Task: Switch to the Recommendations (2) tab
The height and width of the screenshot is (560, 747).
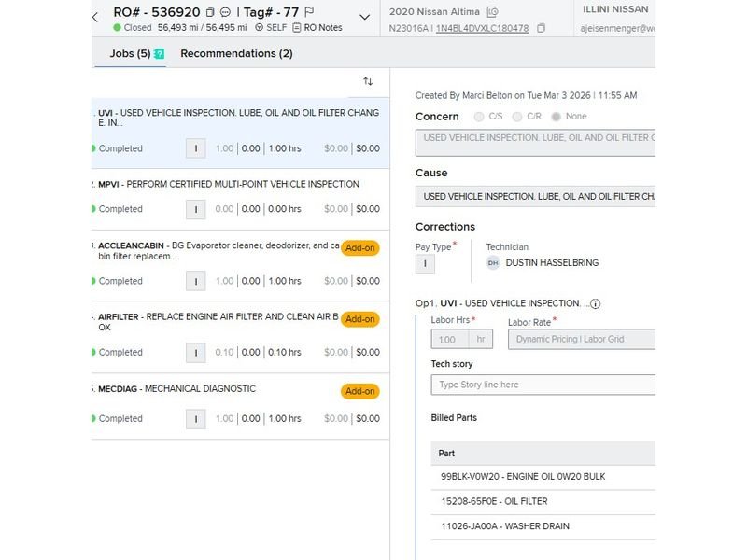Action: coord(236,54)
